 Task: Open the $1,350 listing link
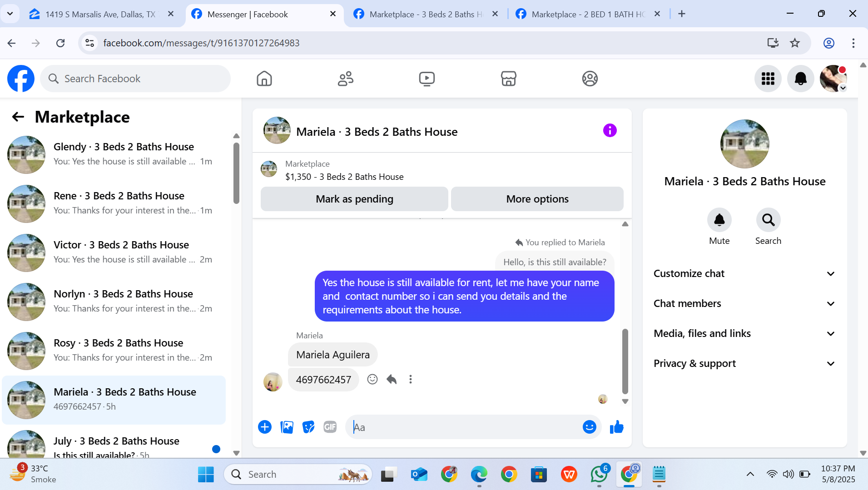tap(344, 177)
